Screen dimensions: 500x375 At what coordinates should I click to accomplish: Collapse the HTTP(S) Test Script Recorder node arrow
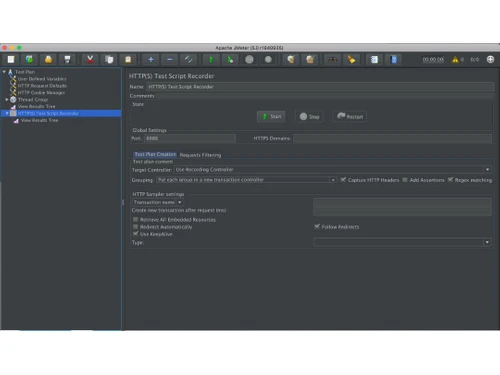pos(7,113)
